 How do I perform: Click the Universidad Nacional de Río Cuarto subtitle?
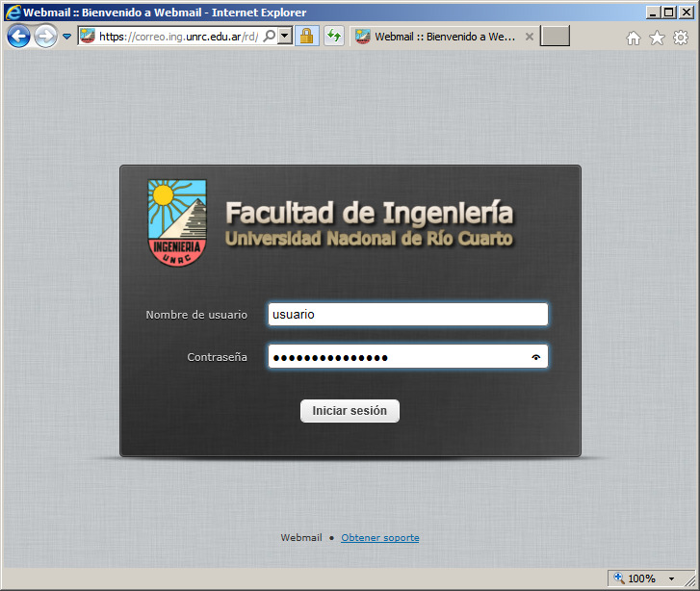tap(369, 239)
